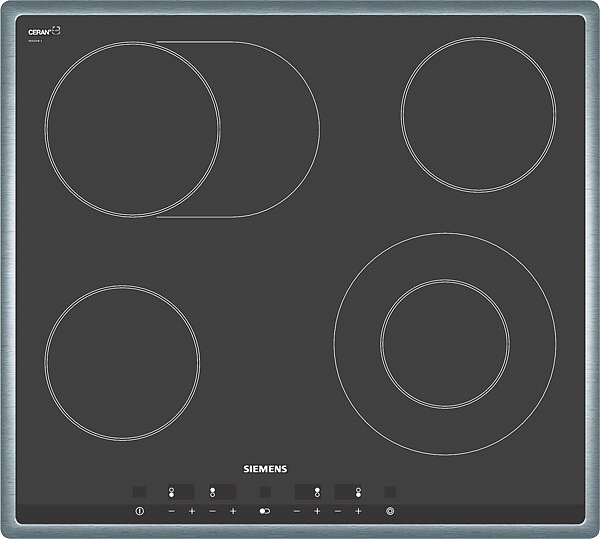600x539 pixels.
Task: Toggle the dual-ring zone sensor
Action: (390, 511)
